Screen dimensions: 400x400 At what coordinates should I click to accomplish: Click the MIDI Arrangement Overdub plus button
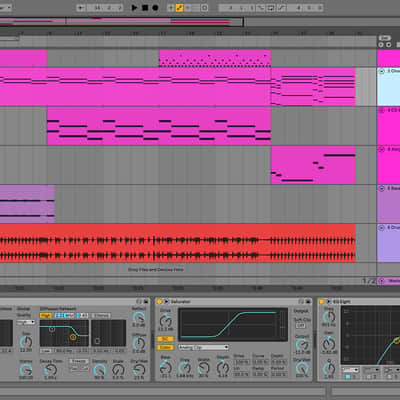click(171, 7)
